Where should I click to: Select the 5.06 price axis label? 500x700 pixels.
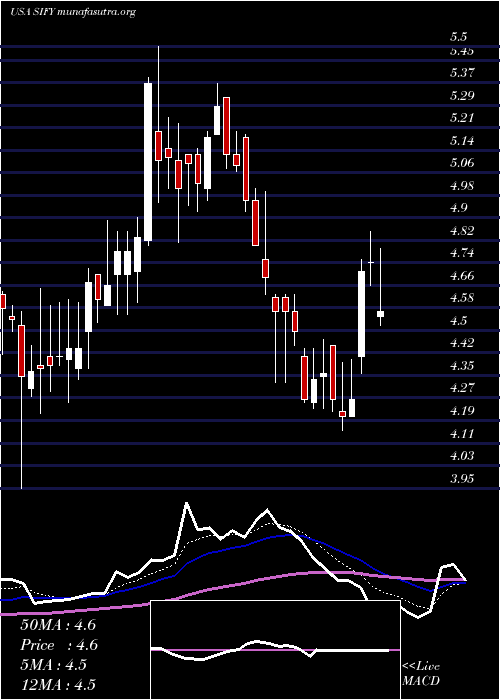point(462,163)
